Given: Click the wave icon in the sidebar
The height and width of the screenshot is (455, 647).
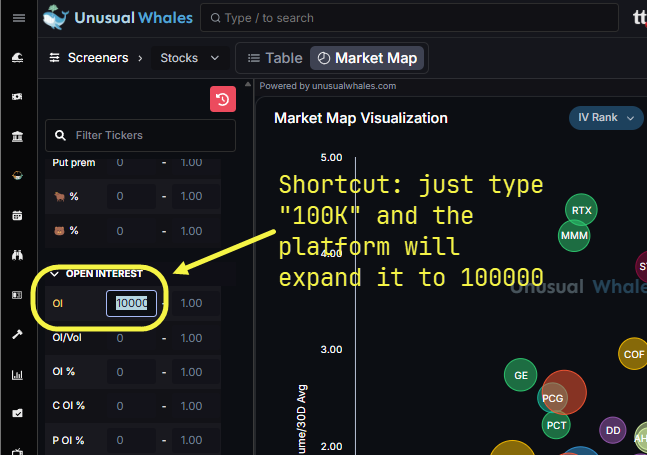Looking at the screenshot, I should click(x=17, y=58).
